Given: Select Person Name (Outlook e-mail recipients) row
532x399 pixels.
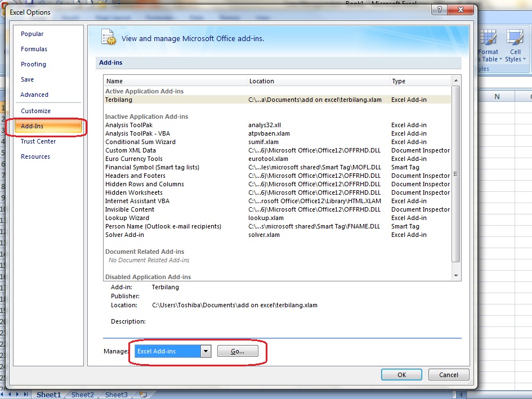Looking at the screenshot, I should 277,226.
